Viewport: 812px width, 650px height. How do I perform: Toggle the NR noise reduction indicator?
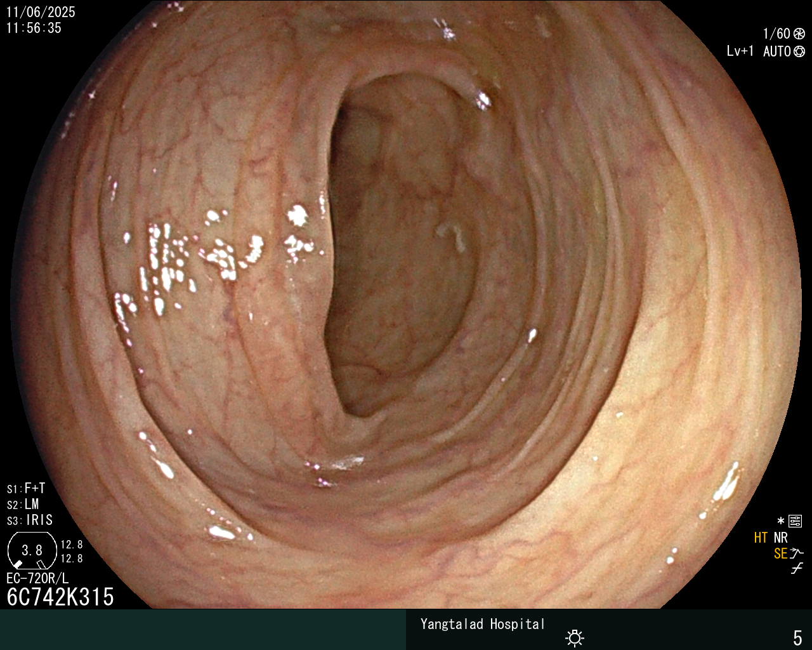click(x=780, y=538)
